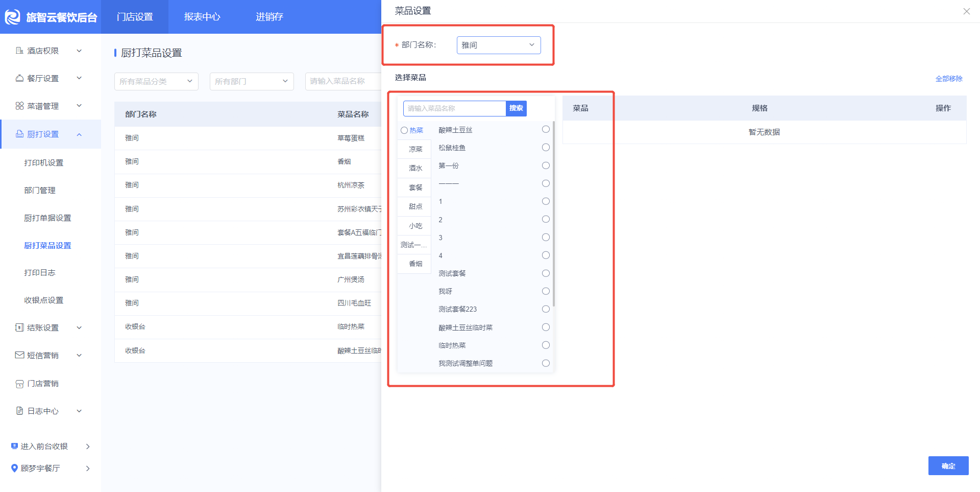The image size is (980, 492).
Task: Open 厨打菜品设置 submenu
Action: pos(47,245)
